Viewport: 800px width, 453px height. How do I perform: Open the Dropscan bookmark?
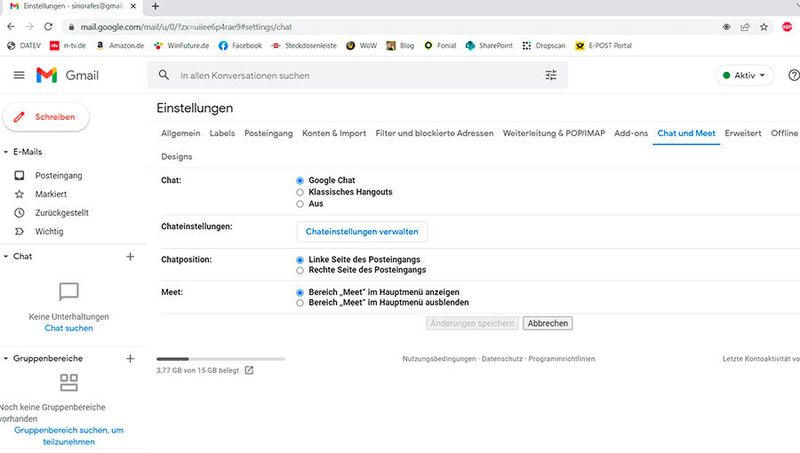[544, 45]
